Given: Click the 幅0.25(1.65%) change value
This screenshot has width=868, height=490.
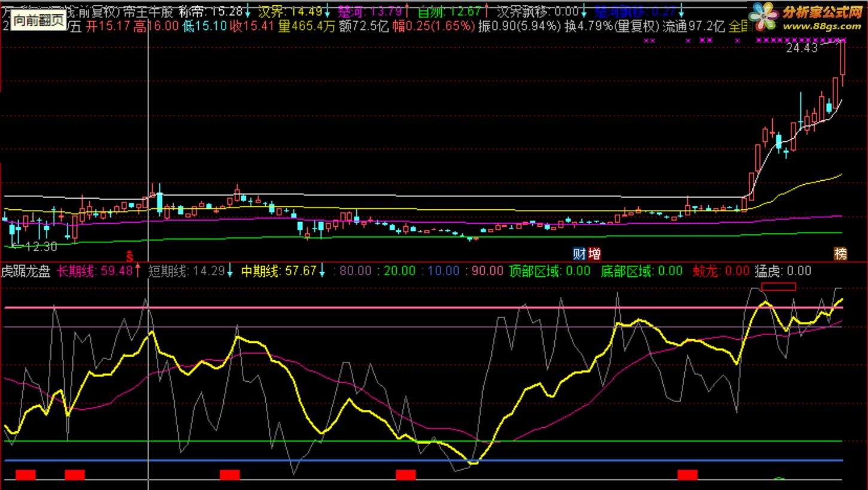Looking at the screenshot, I should (434, 26).
